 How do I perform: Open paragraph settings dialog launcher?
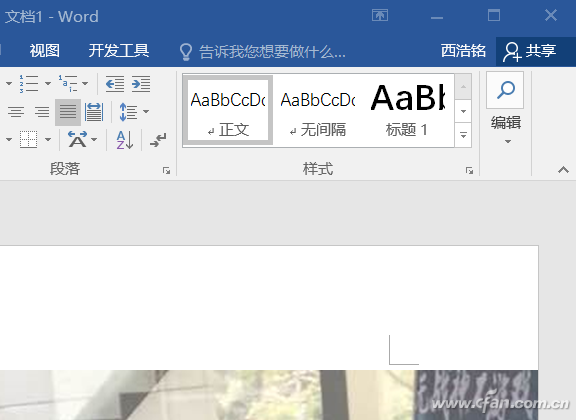166,170
